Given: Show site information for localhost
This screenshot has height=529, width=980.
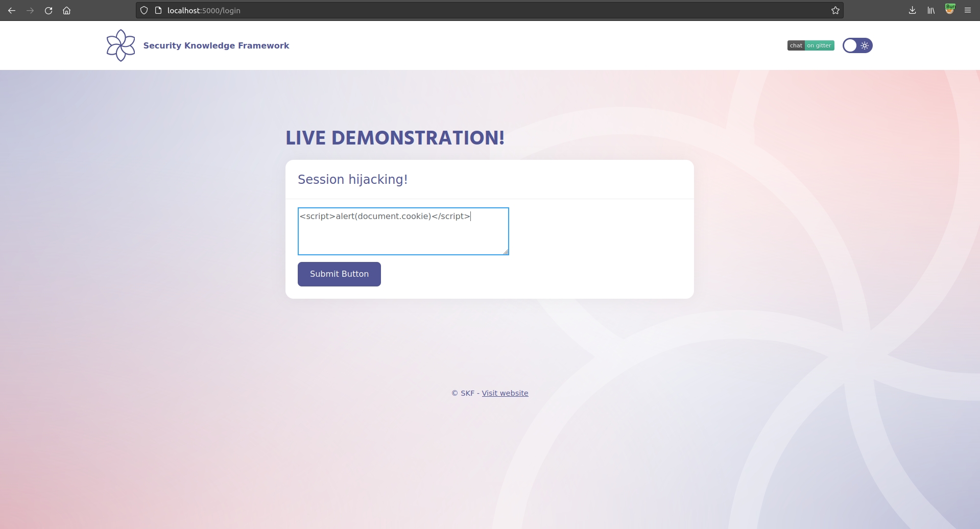Looking at the screenshot, I should pyautogui.click(x=158, y=10).
